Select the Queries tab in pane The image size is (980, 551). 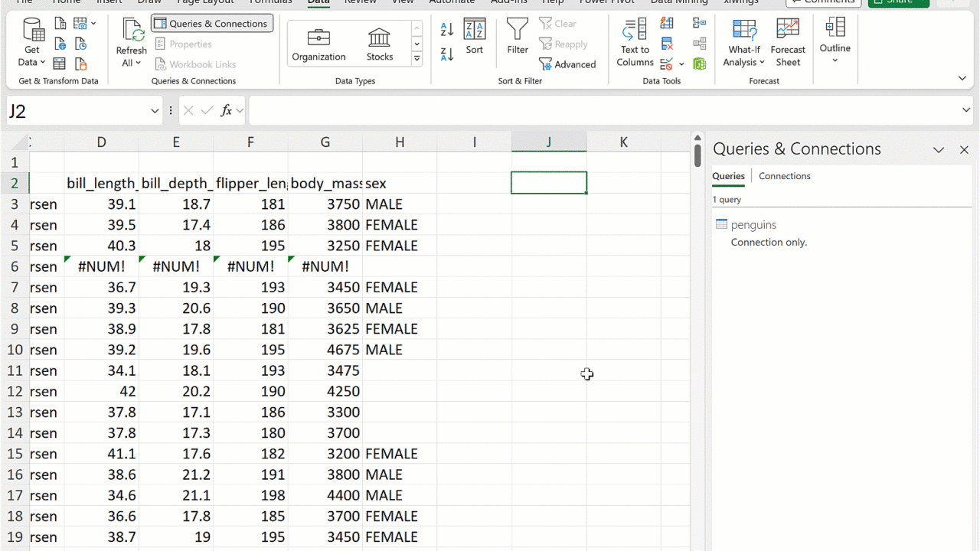click(x=728, y=176)
